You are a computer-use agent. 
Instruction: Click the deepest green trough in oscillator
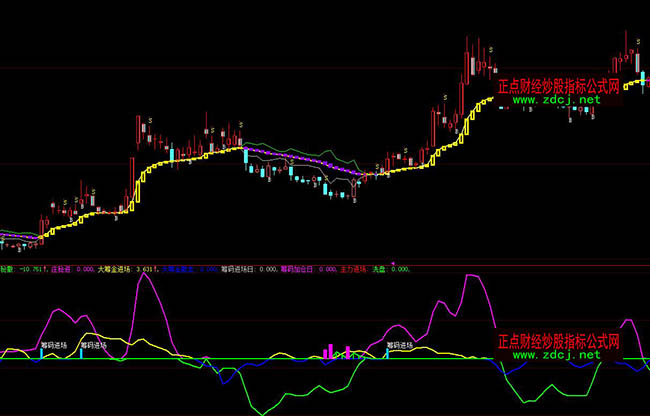pos(262,411)
